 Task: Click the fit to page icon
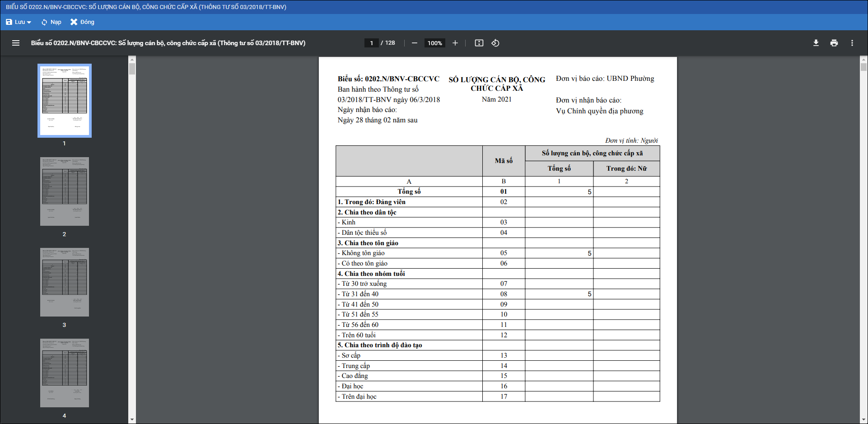(x=479, y=43)
